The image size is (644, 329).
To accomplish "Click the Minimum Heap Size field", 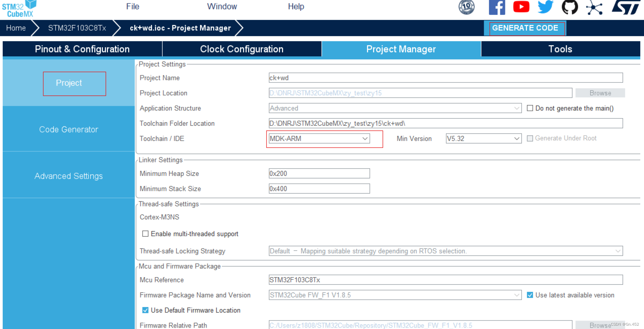I will point(319,173).
